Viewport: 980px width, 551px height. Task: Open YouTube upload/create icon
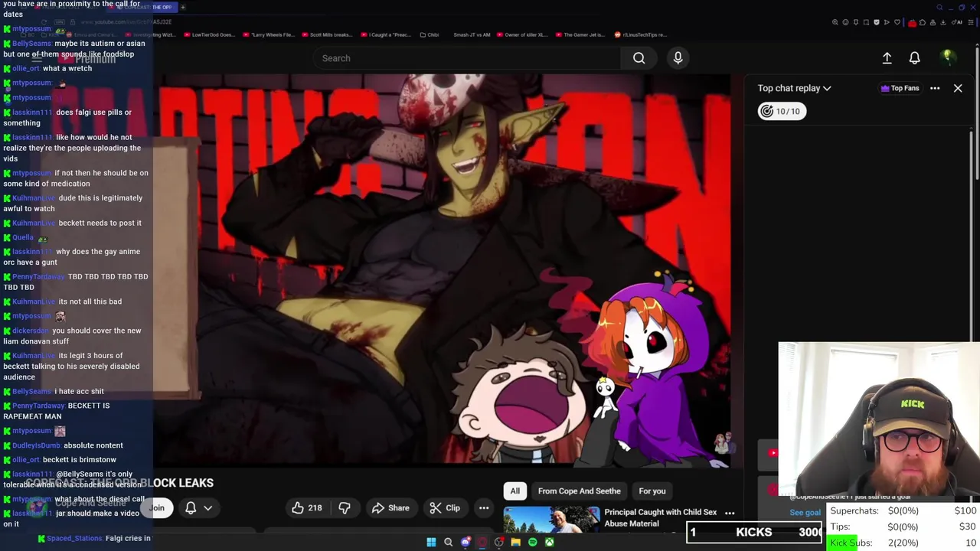(887, 58)
